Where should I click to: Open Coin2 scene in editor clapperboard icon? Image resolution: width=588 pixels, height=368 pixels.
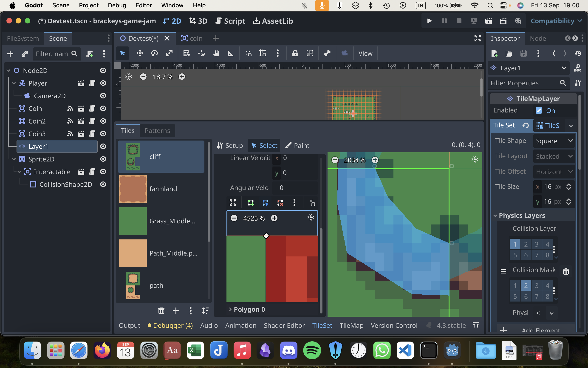pyautogui.click(x=81, y=121)
